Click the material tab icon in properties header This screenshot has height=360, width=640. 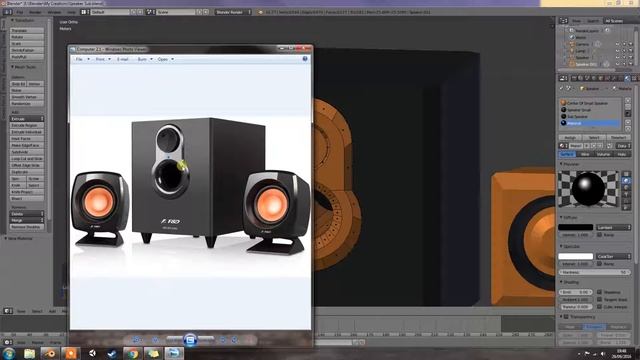(x=627, y=78)
